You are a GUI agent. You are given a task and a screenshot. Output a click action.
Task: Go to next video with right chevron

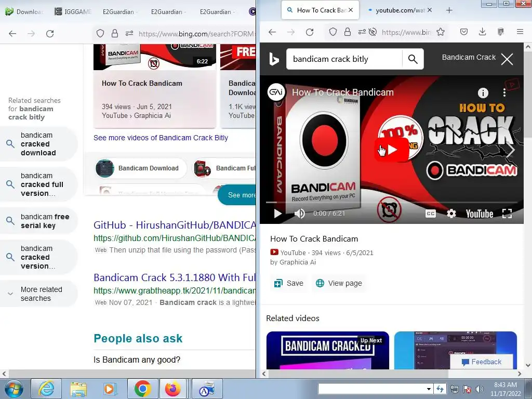coord(511,150)
